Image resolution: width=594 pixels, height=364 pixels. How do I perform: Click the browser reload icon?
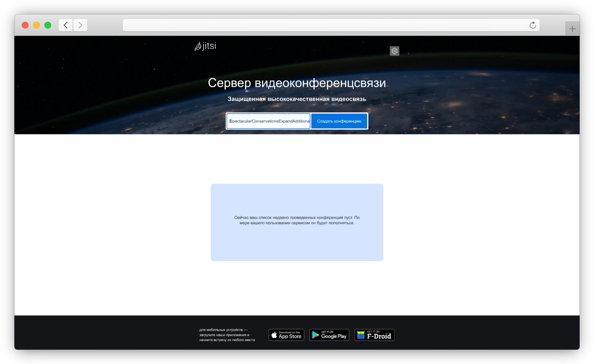coord(533,25)
